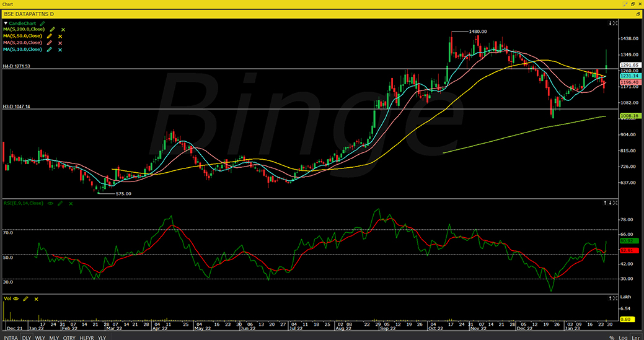Click the pin icon in Chart title bar
Viewport: 644px width, 340px height.
[625, 4]
